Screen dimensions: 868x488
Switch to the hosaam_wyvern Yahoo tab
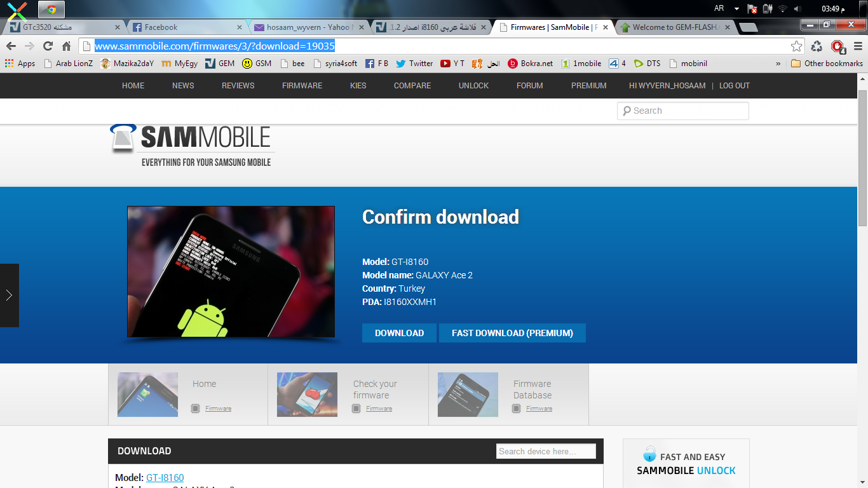pyautogui.click(x=309, y=27)
